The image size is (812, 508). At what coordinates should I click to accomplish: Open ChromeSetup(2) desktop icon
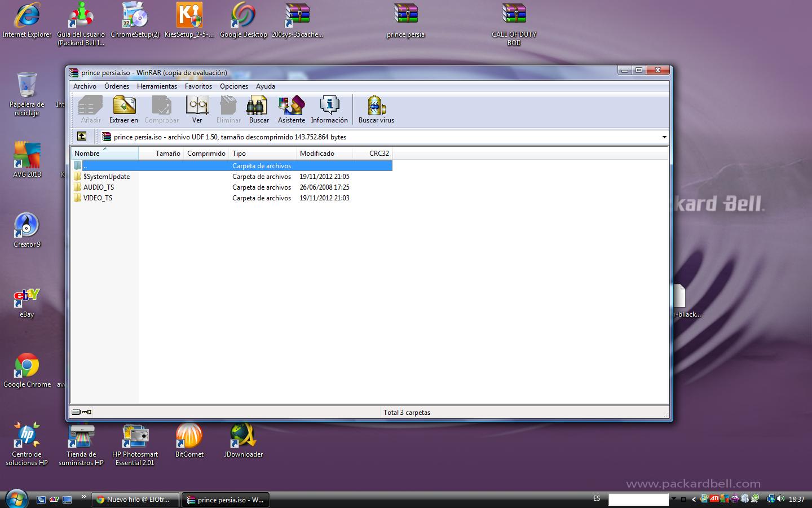(135, 20)
